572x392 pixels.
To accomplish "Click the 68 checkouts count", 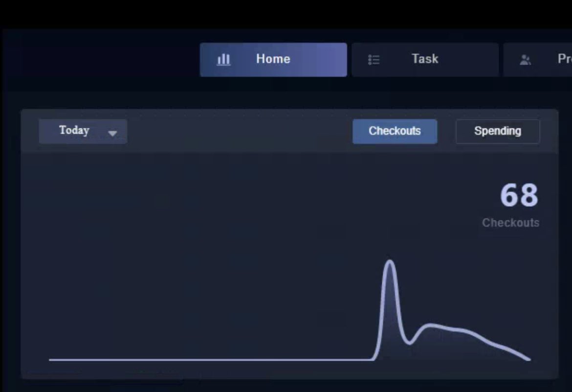I will click(519, 196).
